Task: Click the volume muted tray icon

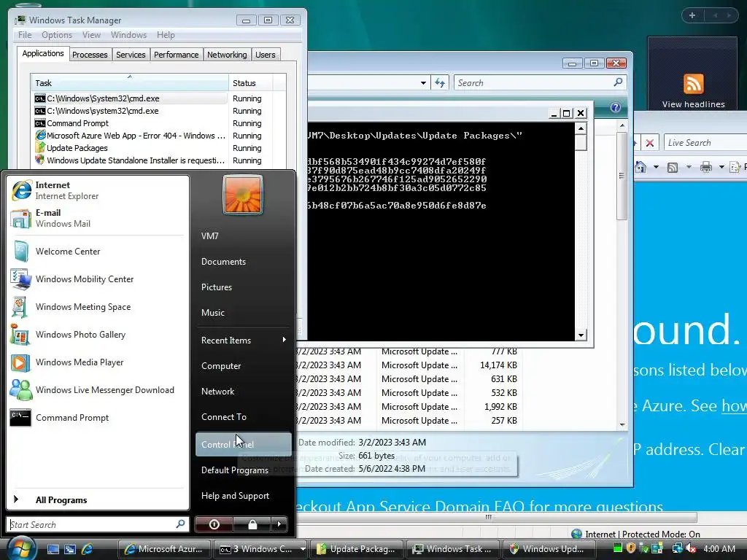Action: (690, 548)
